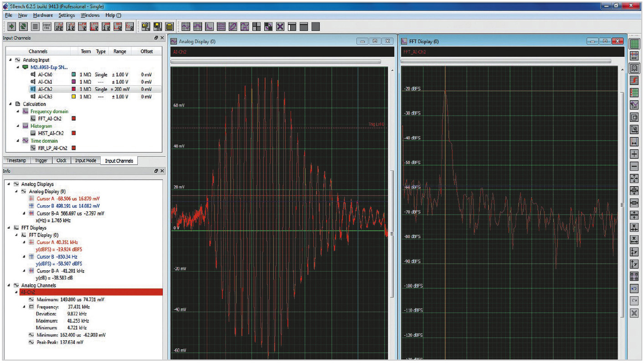The image size is (644, 363).
Task: Collapse the Time domain tree node
Action: coord(18,141)
